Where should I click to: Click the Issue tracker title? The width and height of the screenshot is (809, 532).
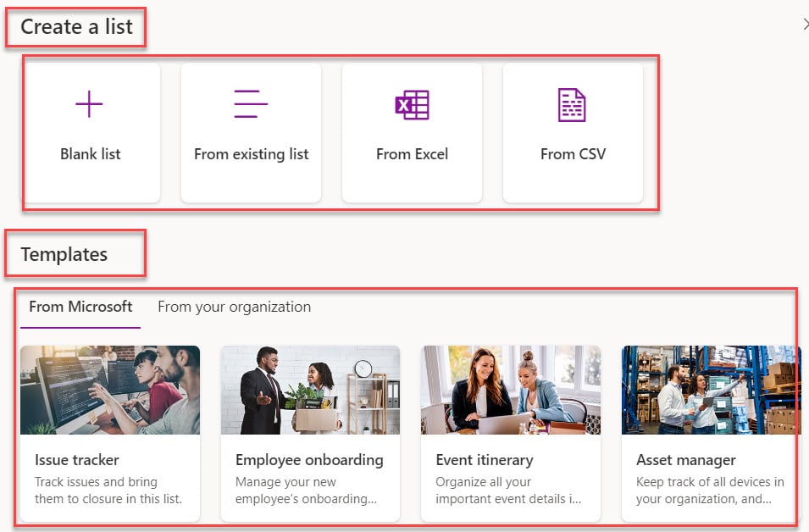coord(77,460)
